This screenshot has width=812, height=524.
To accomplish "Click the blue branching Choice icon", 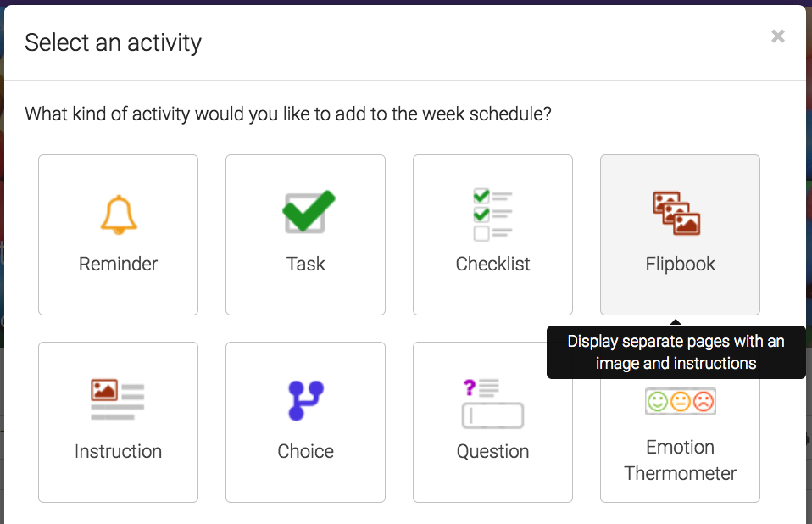I will [x=305, y=400].
